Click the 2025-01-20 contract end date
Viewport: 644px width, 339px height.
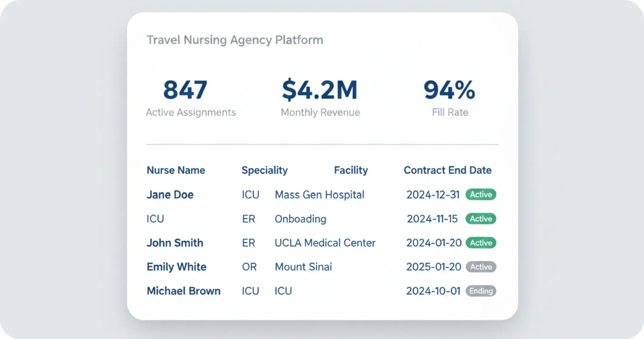[434, 267]
